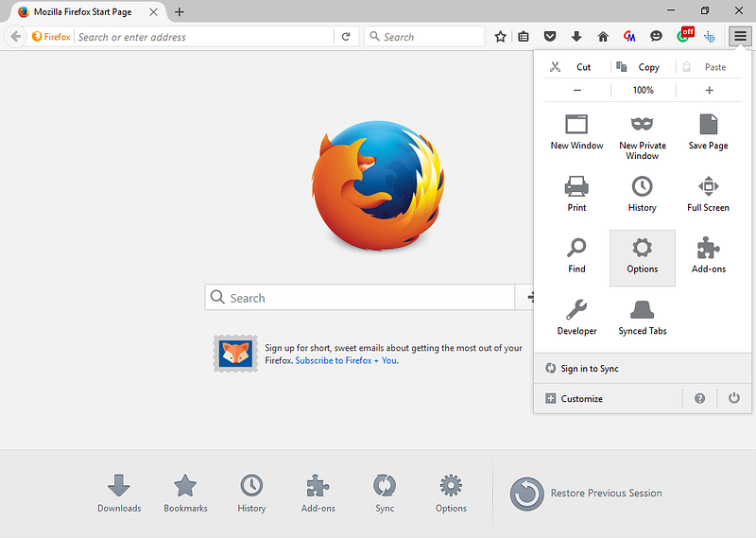The width and height of the screenshot is (756, 538).
Task: Open Find in the menu panel
Action: 576,256
